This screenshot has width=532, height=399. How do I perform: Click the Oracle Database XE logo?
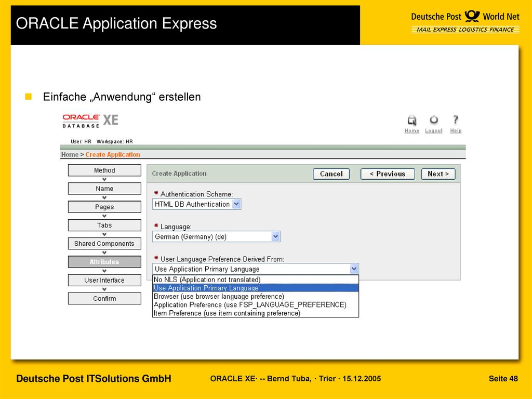pyautogui.click(x=90, y=121)
